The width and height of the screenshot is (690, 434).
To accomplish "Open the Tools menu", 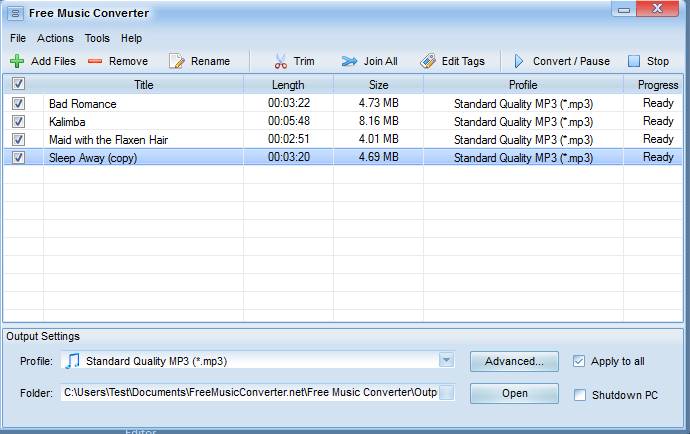I will coord(97,38).
